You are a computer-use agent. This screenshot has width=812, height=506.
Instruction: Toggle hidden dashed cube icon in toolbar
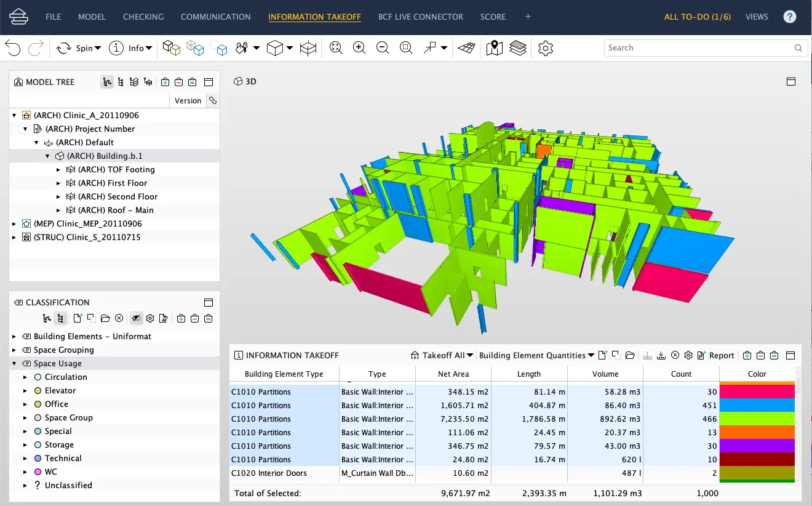[219, 48]
